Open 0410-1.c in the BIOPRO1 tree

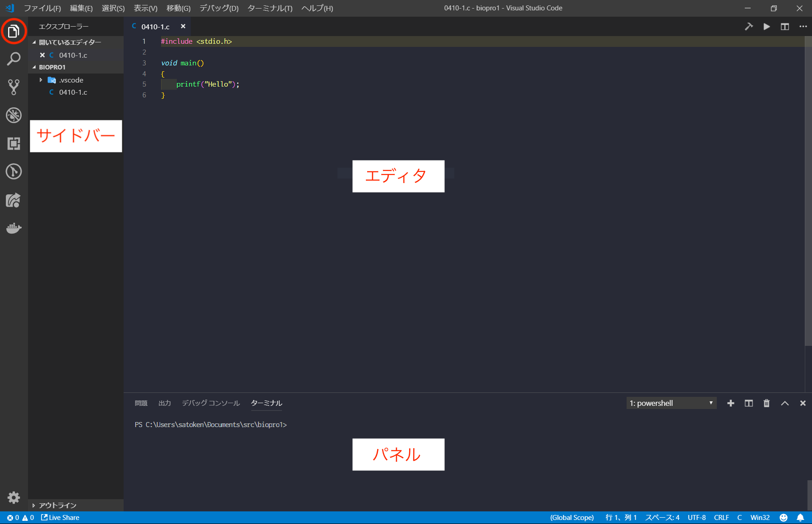(76, 92)
